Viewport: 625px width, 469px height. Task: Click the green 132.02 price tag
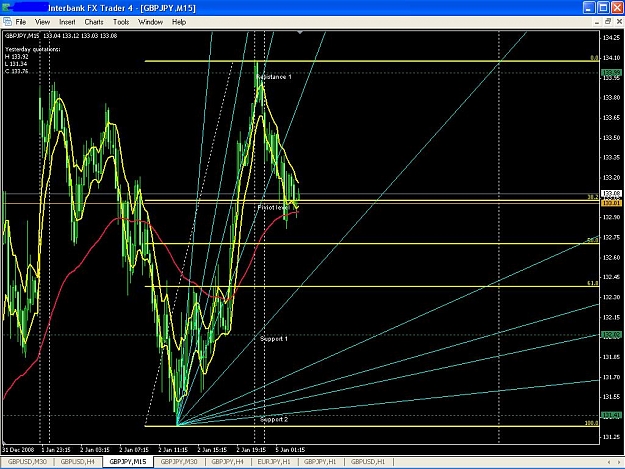coord(611,335)
